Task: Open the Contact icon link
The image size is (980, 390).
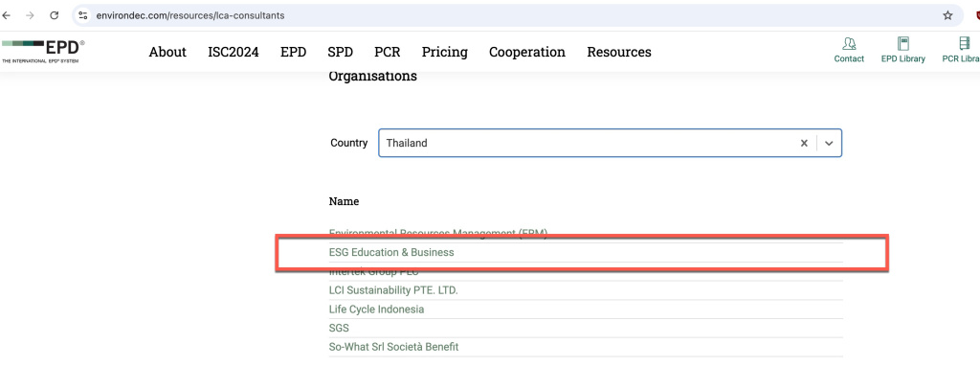Action: point(849,50)
